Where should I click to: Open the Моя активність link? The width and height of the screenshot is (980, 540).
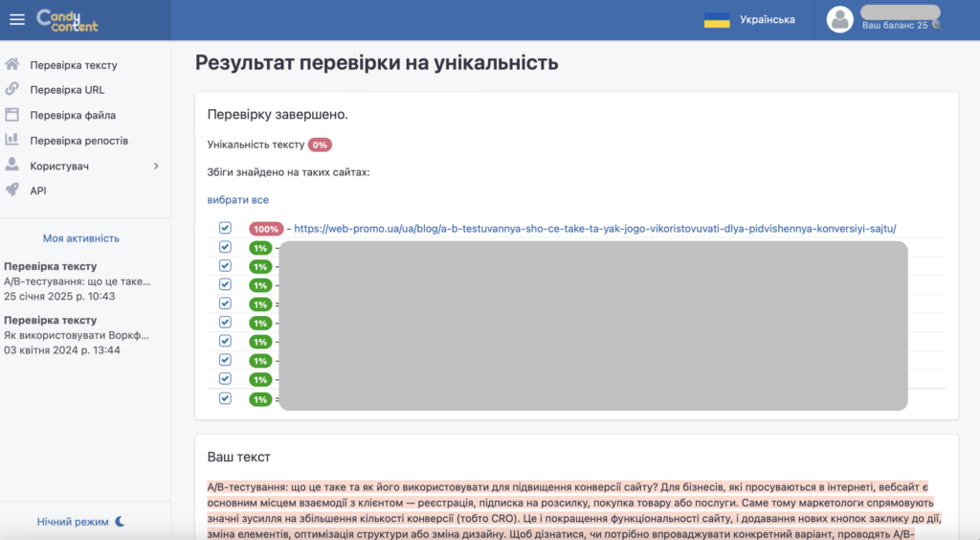click(80, 238)
